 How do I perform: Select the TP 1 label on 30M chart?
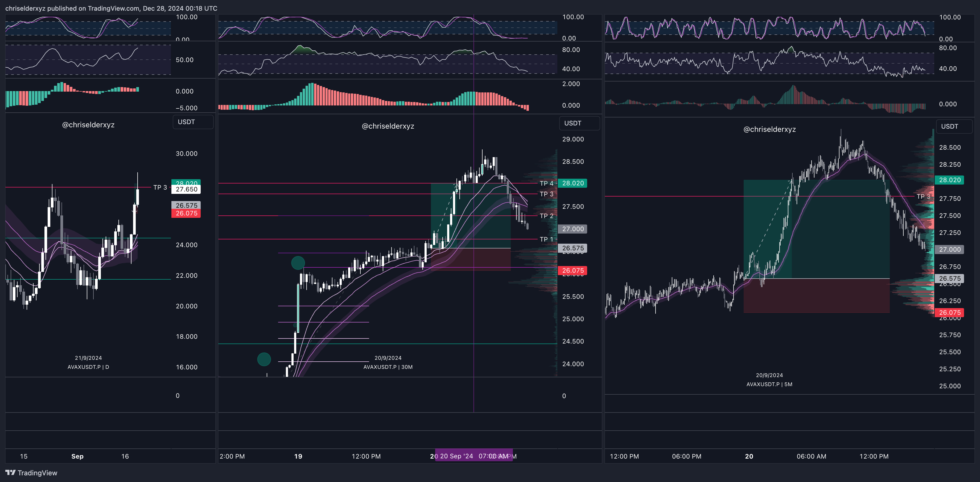pyautogui.click(x=546, y=239)
